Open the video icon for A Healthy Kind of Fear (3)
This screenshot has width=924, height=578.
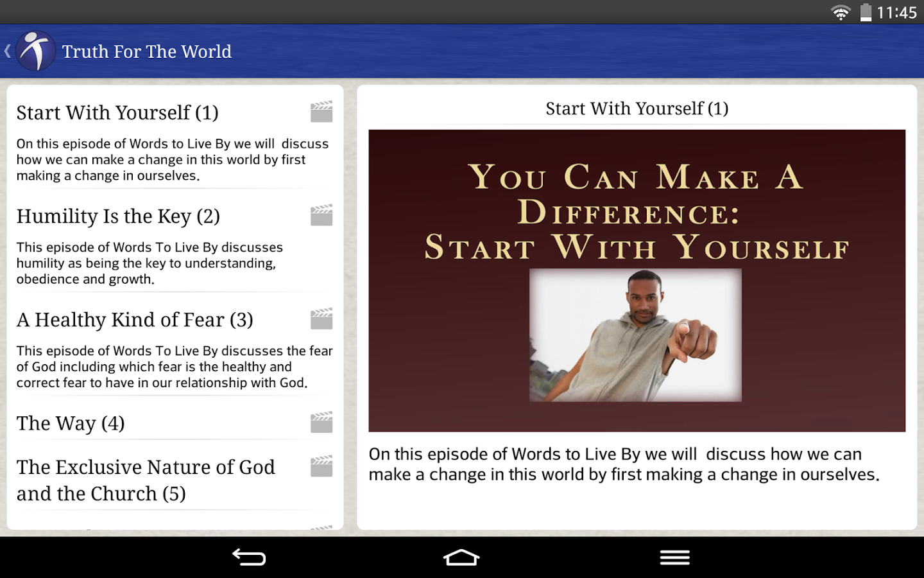point(321,319)
